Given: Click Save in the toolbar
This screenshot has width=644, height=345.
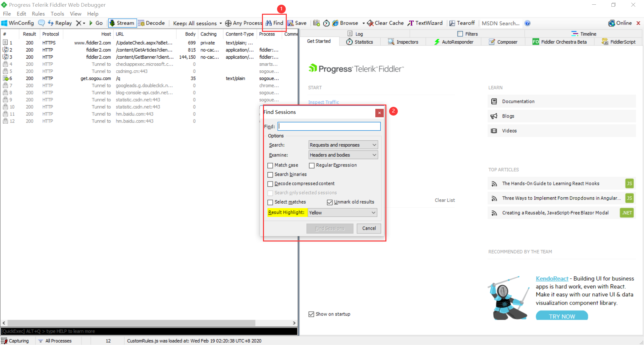Looking at the screenshot, I should click(297, 23).
